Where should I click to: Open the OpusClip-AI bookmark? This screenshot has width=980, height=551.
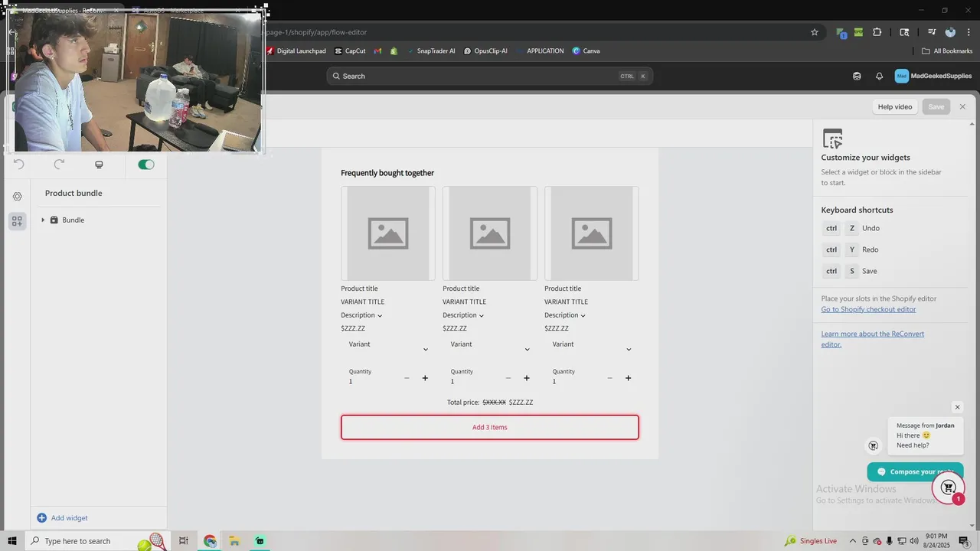click(485, 51)
